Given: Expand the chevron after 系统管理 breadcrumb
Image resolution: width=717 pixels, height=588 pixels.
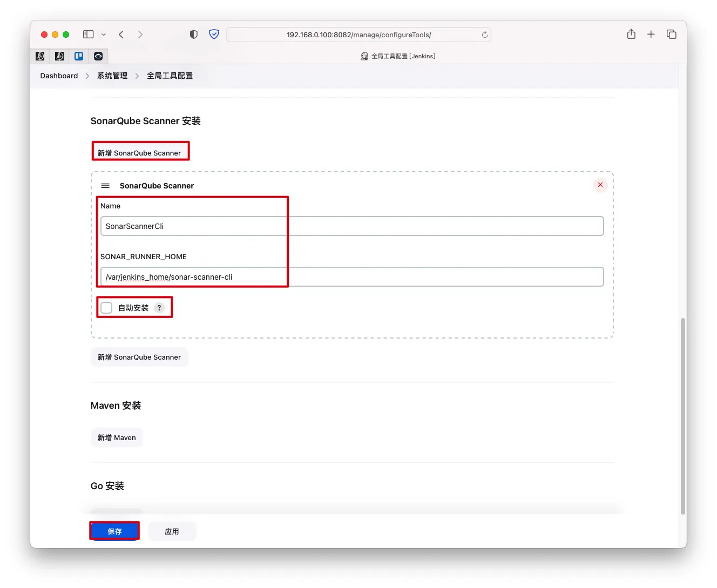Looking at the screenshot, I should pos(137,76).
